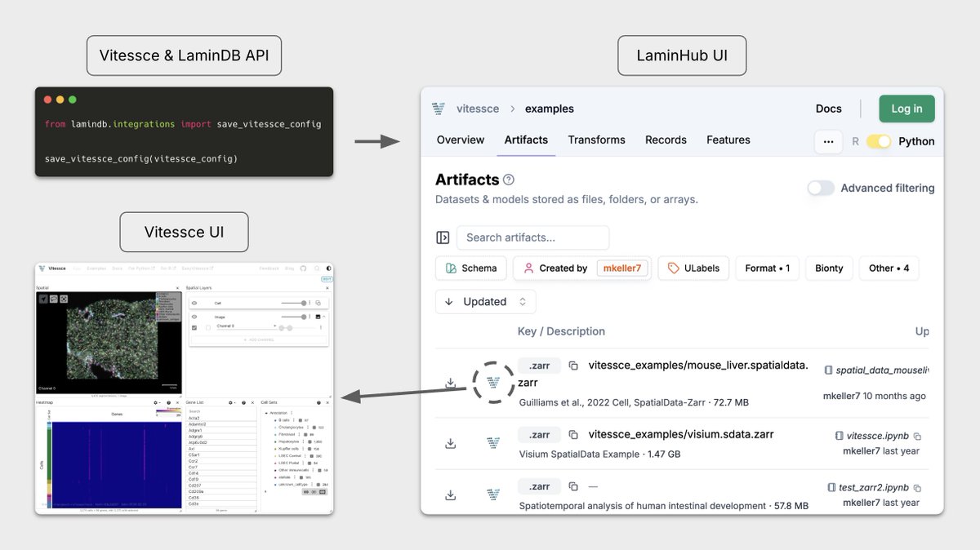Viewport: 980px width, 550px height.
Task: Open the Overview tab
Action: click(461, 140)
